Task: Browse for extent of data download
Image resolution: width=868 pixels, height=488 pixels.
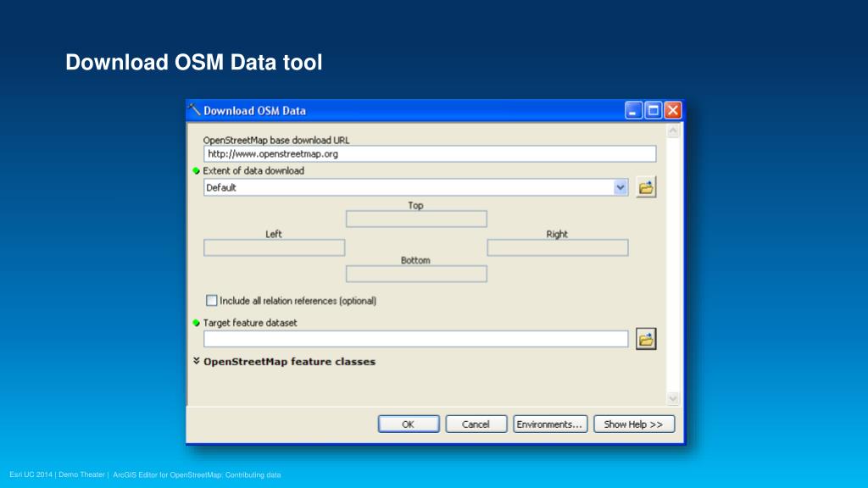Action: point(645,187)
